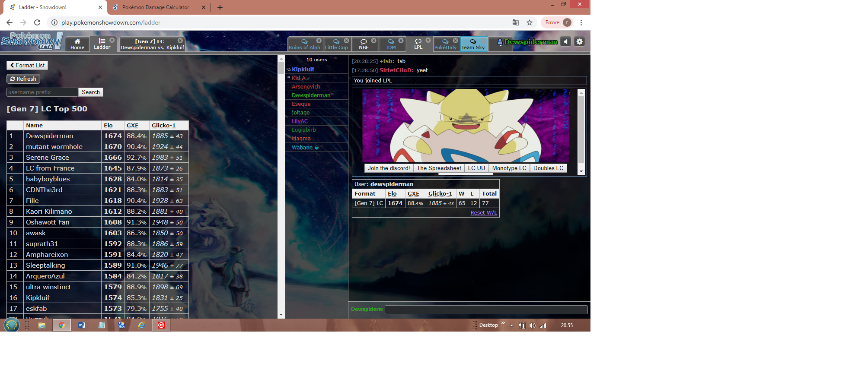The width and height of the screenshot is (868, 373).
Task: Open the Team Sky chat room tab
Action: click(473, 44)
